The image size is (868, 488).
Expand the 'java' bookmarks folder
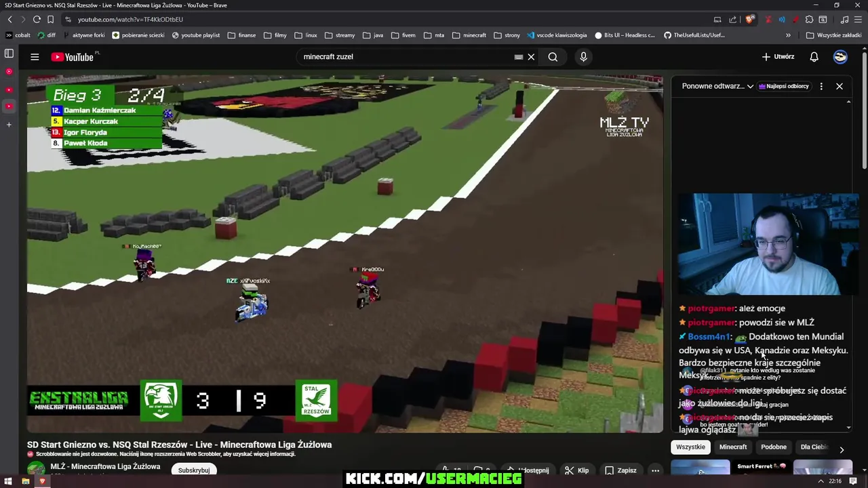pos(373,35)
